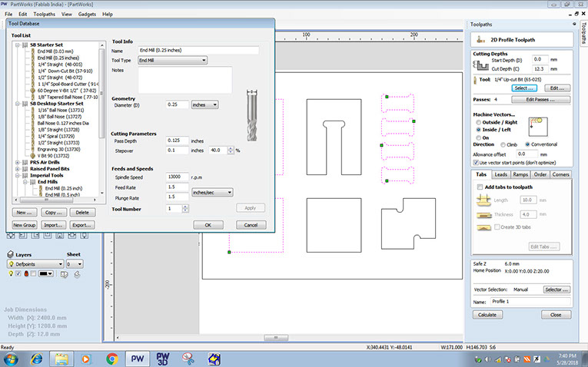This screenshot has height=367, width=588.
Task: Open the Windows Start button
Action: 10,359
